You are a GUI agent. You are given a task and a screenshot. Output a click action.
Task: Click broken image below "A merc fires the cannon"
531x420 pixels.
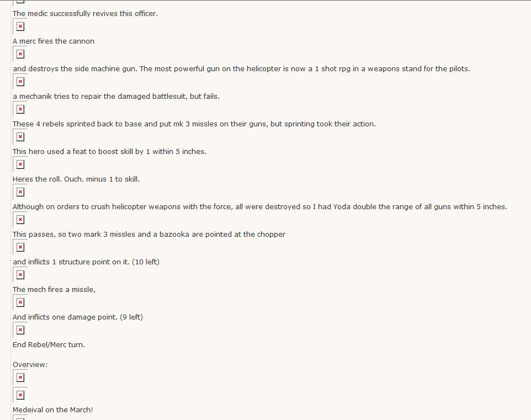click(20, 54)
